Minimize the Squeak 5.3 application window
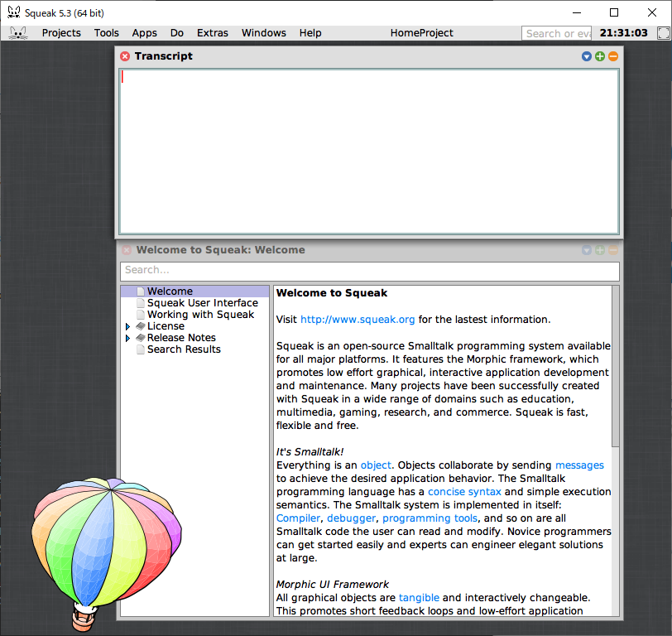The width and height of the screenshot is (672, 636). click(x=577, y=13)
